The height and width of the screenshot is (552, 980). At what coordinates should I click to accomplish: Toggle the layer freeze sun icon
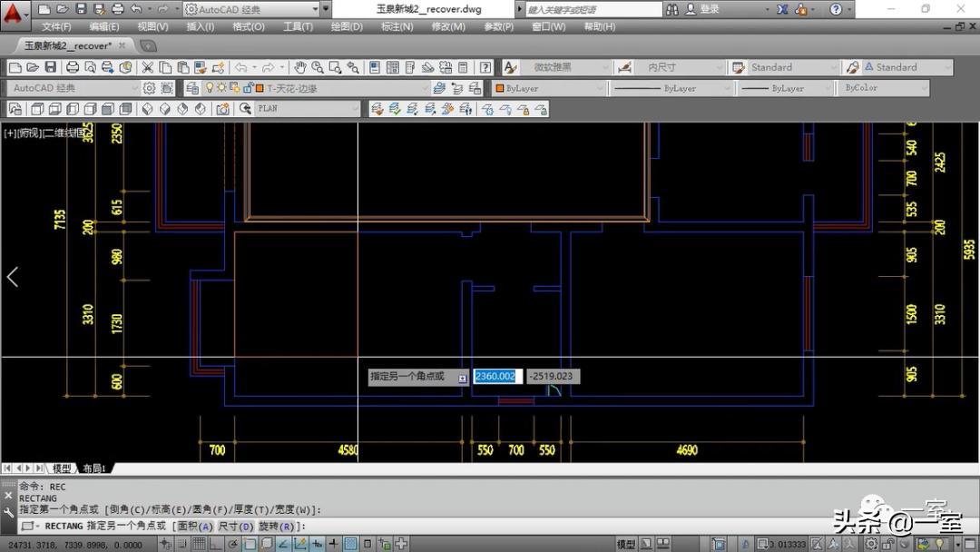[222, 88]
